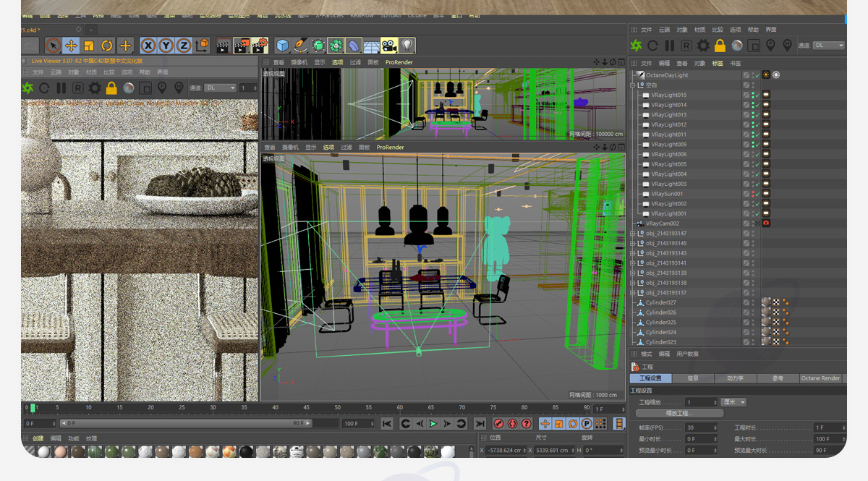This screenshot has height=481, width=868.
Task: Expand obj_2143193147 in object tree
Action: click(x=633, y=234)
